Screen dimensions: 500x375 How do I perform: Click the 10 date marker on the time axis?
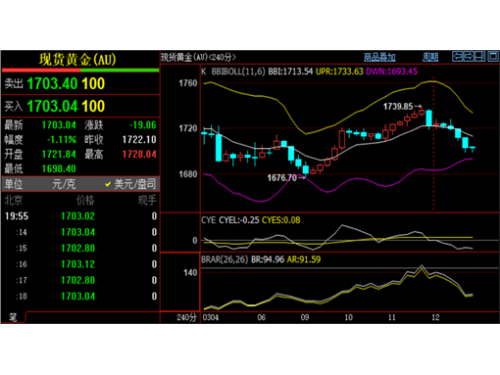[348, 317]
